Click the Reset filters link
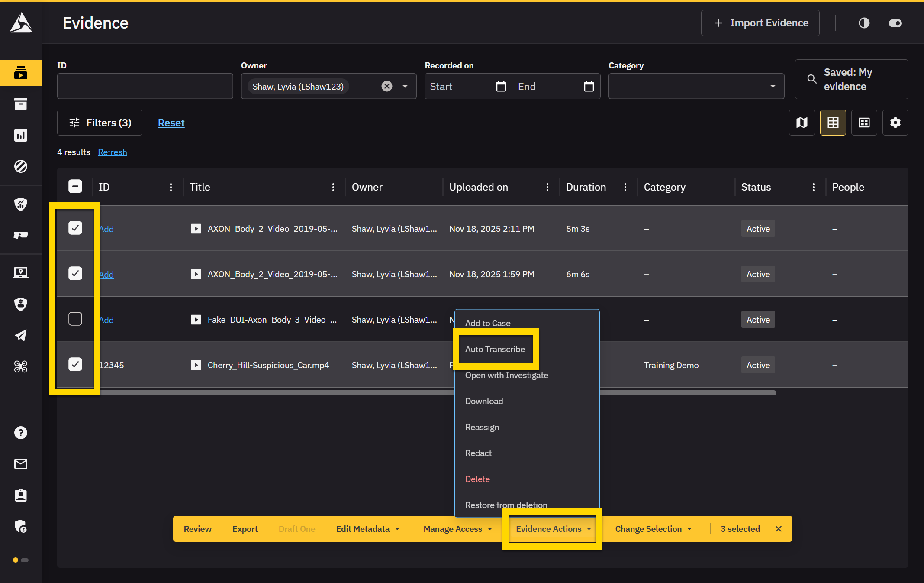Viewport: 924px width, 583px height. (171, 123)
